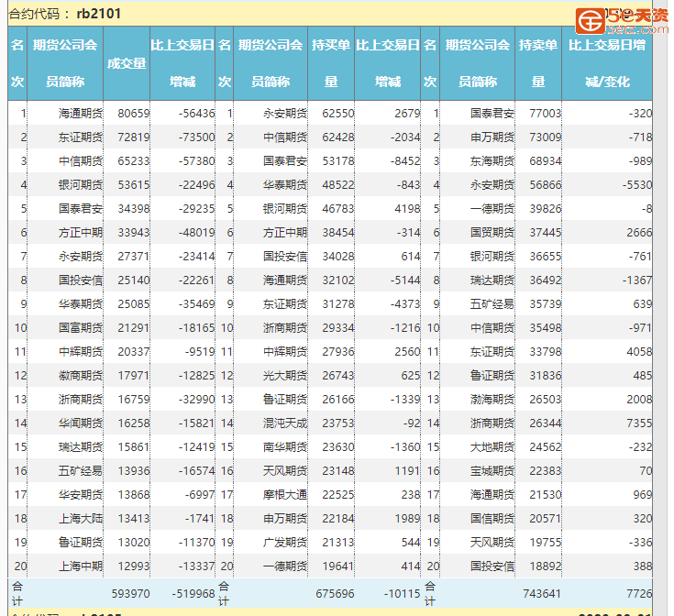Screen dimensions: 674x616
Task: Click the long change value 4198
Action: pos(407,209)
